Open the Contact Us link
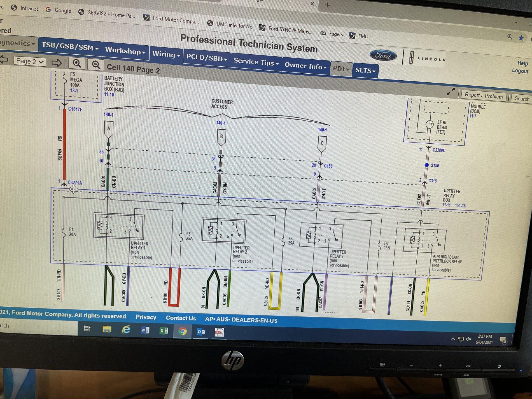The width and height of the screenshot is (532, 399). coord(181,318)
